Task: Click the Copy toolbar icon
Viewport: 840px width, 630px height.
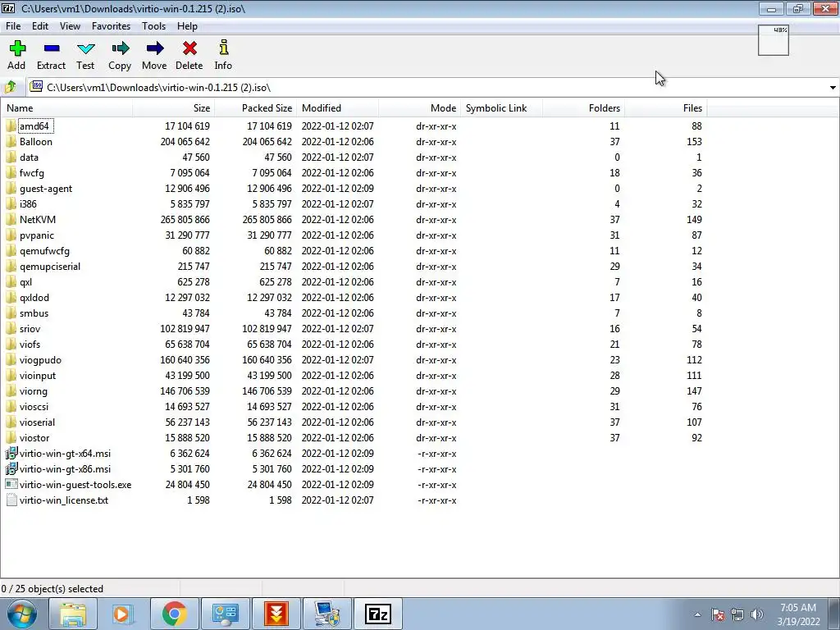Action: click(x=120, y=48)
